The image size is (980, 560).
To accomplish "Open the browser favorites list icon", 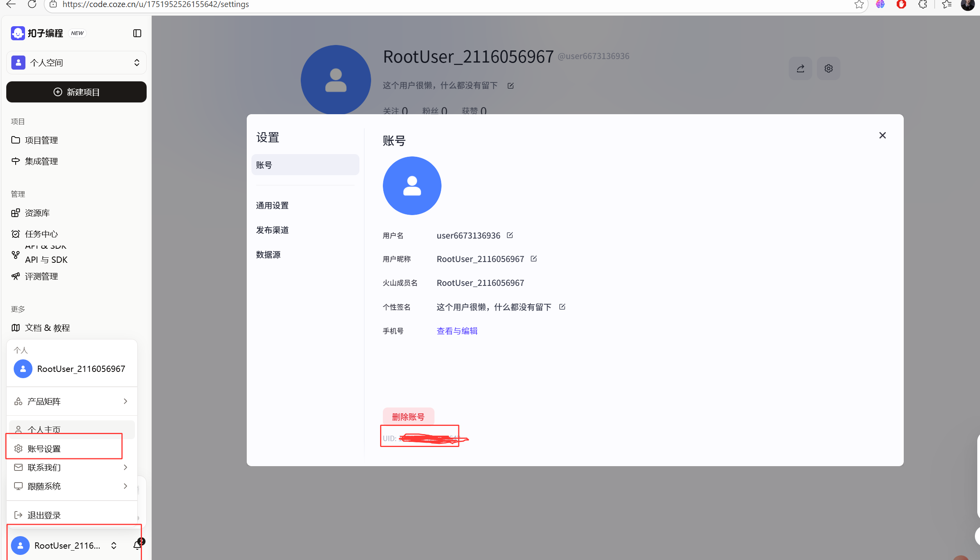I will coord(947,4).
